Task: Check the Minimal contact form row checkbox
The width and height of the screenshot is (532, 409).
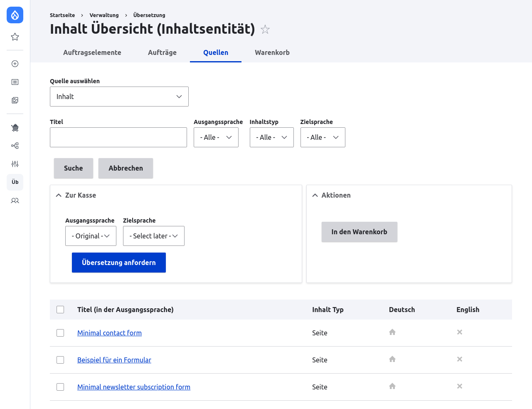Action: pos(60,333)
